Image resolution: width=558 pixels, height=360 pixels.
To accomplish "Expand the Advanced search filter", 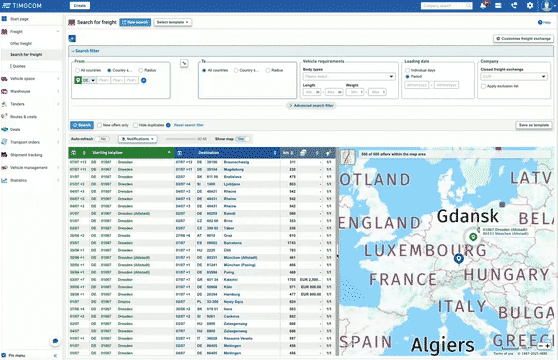I will (x=311, y=106).
